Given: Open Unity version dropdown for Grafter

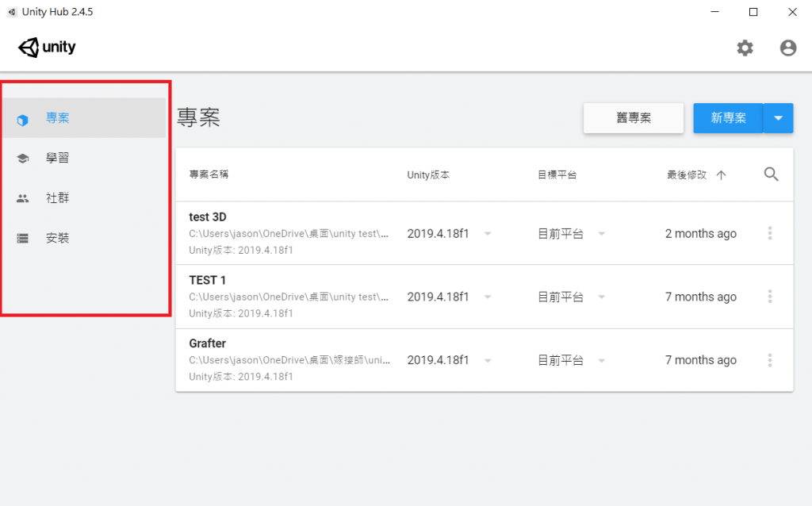Looking at the screenshot, I should click(x=488, y=361).
